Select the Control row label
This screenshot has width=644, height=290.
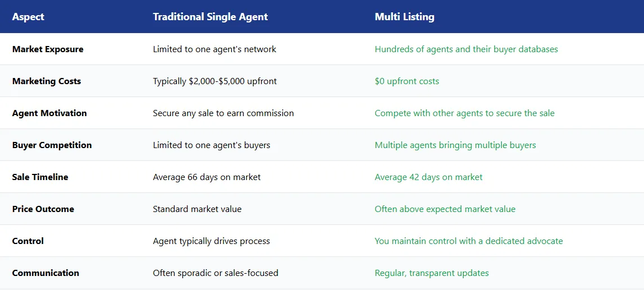point(28,241)
